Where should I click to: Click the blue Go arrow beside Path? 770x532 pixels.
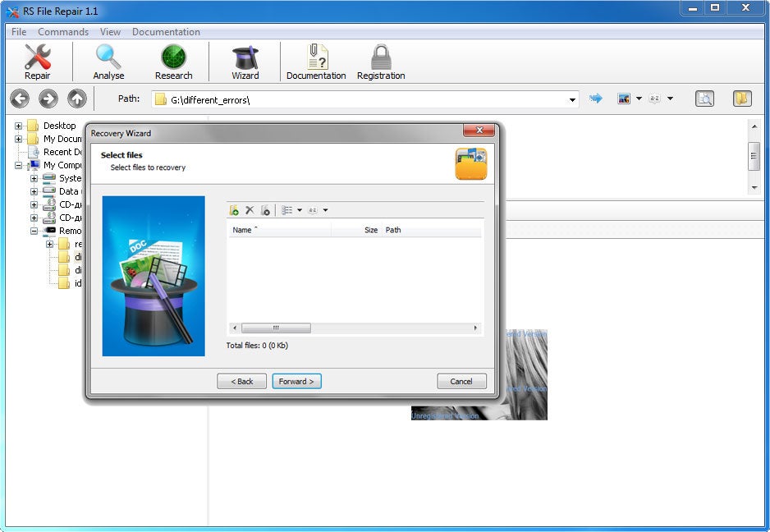point(596,99)
